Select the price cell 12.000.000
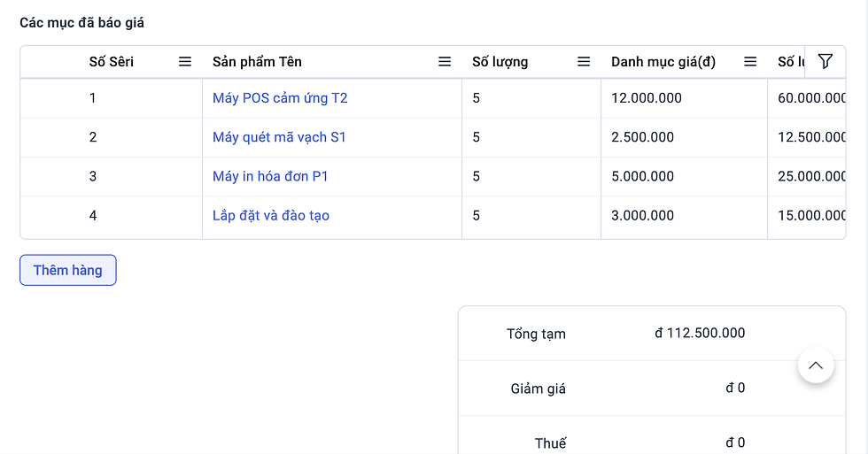The image size is (868, 454). (x=684, y=98)
